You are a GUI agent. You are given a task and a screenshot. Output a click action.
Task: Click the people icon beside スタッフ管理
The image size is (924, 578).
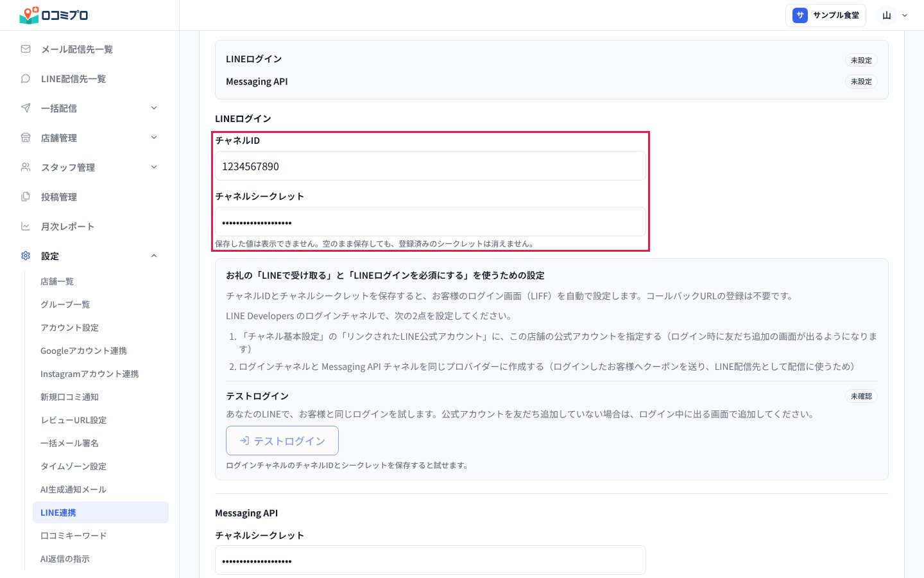[x=26, y=167]
